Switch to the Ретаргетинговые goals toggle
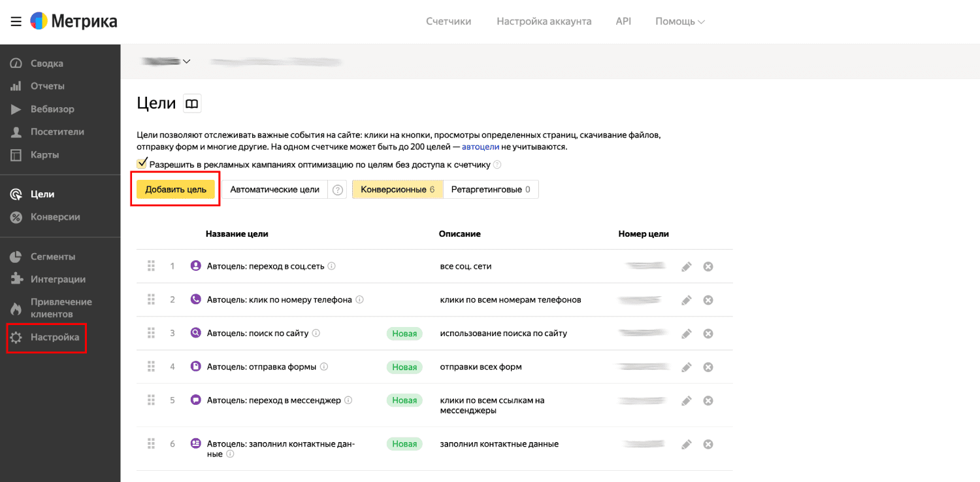The height and width of the screenshot is (482, 980). 491,190
